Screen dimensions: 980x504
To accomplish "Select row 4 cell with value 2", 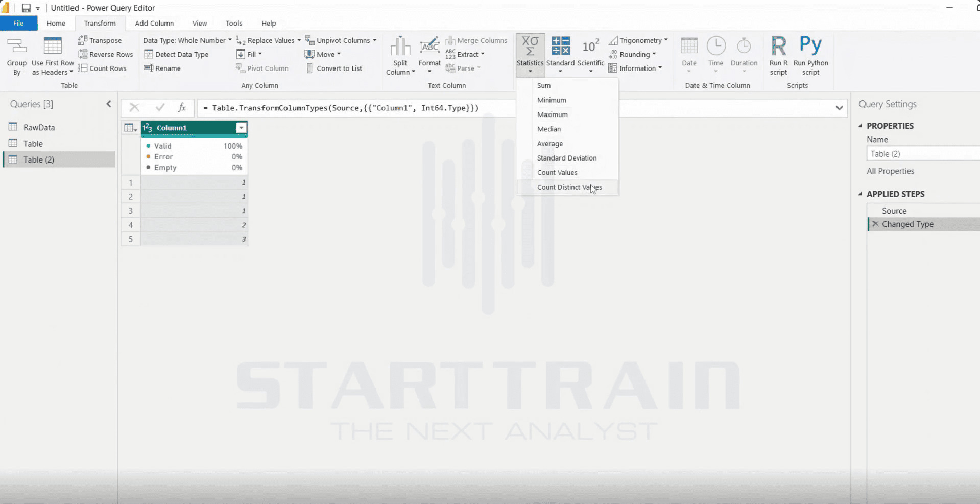I will (194, 225).
